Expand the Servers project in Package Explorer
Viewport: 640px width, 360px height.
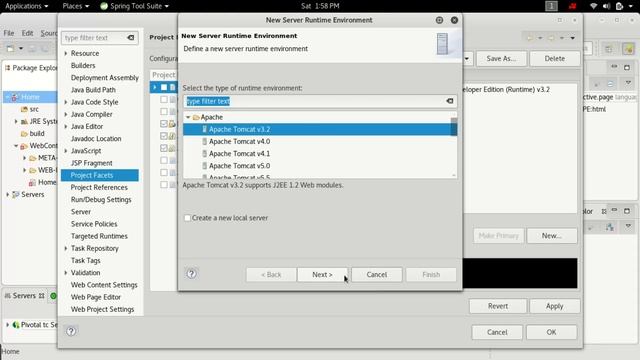(7, 195)
